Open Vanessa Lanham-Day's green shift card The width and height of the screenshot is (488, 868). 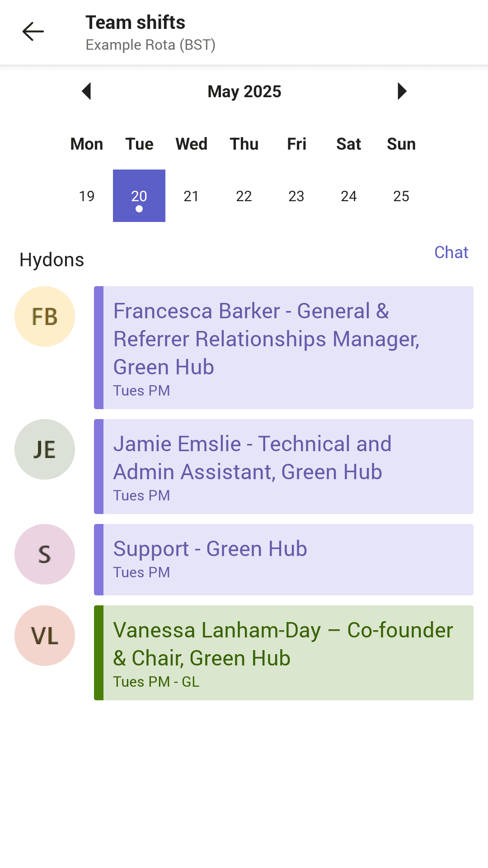[x=284, y=653]
